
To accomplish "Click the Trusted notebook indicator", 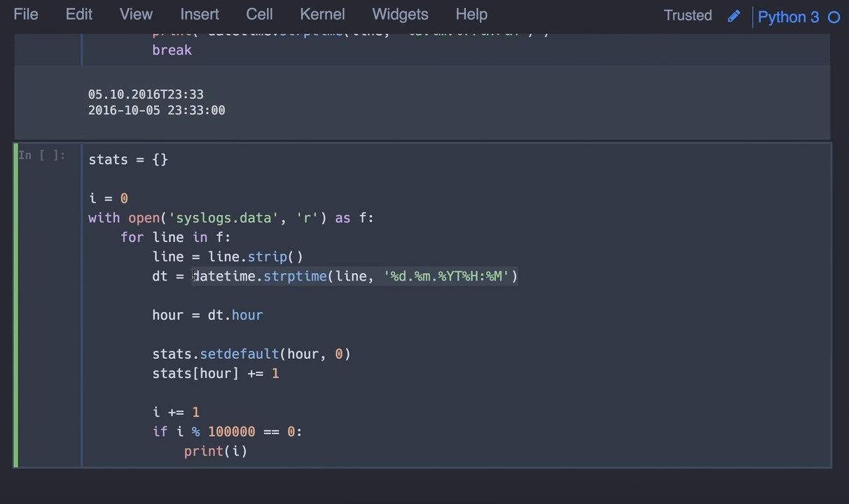I will [x=687, y=15].
